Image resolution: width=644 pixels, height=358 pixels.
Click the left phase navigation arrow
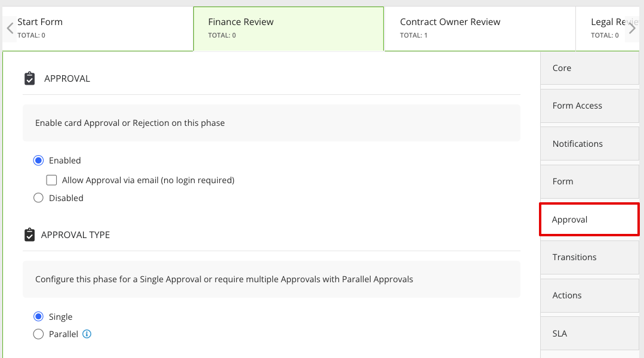coord(9,28)
